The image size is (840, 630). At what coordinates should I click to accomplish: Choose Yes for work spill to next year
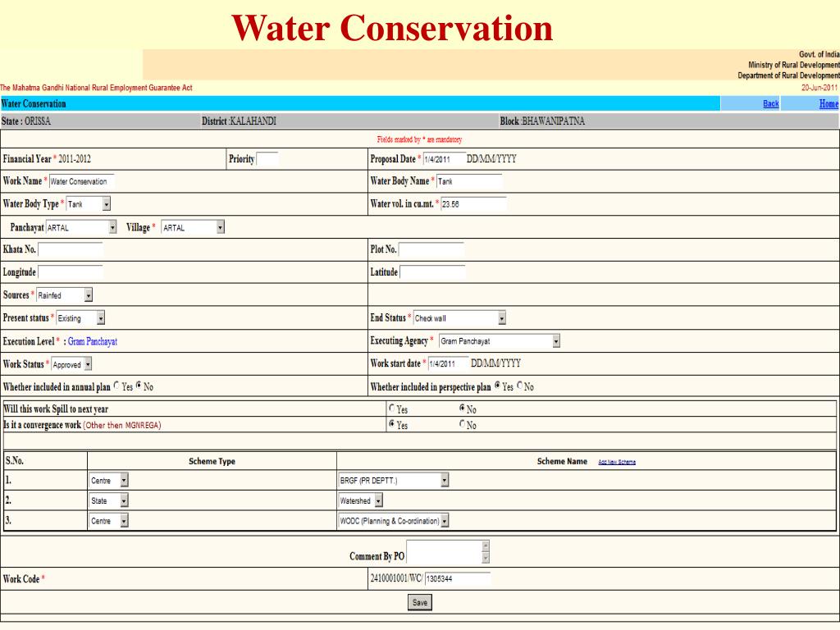pyautogui.click(x=392, y=409)
